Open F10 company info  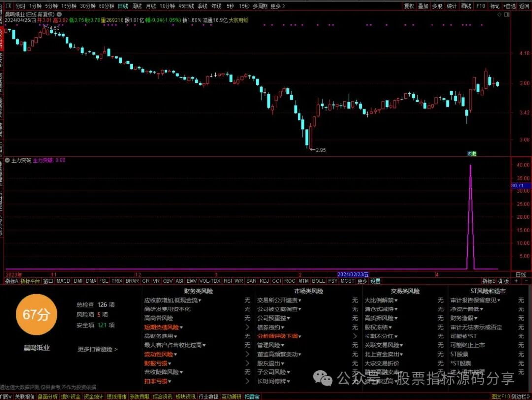coord(480,6)
